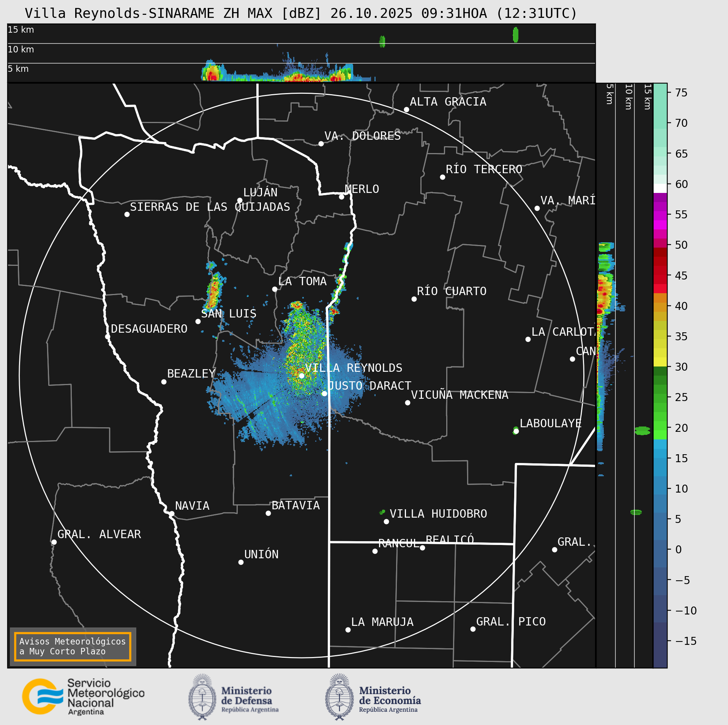Image resolution: width=728 pixels, height=725 pixels.
Task: Click the 15 km label in the top cross-section
Action: click(21, 30)
